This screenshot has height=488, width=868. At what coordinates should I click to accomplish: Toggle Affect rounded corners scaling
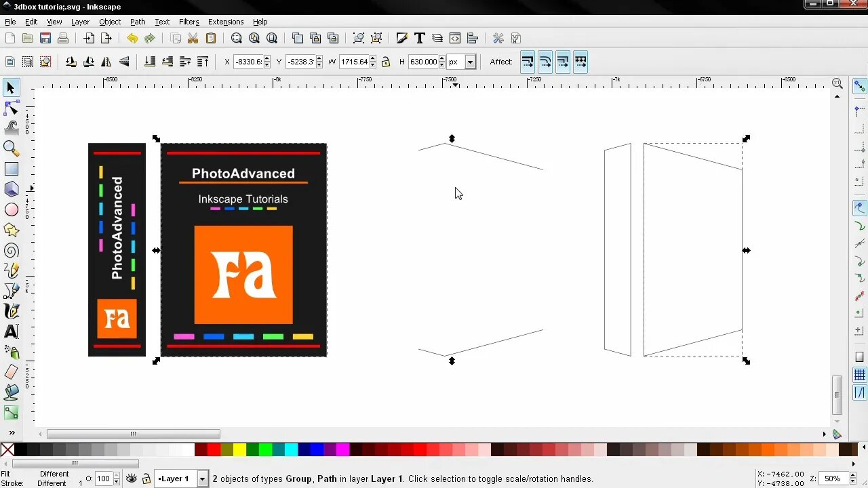tap(545, 62)
